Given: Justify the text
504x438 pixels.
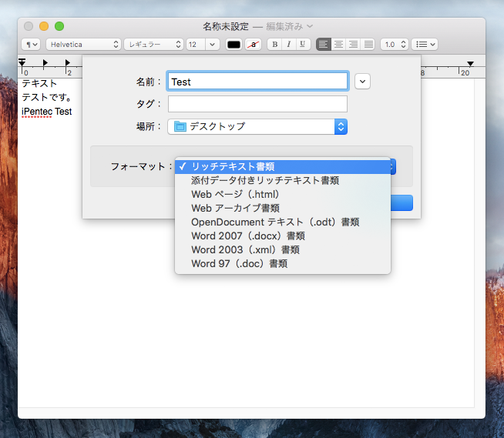Looking at the screenshot, I should (368, 45).
